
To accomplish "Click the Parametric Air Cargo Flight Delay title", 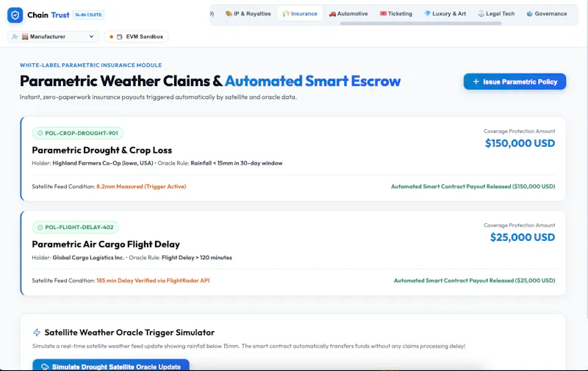I will point(106,245).
